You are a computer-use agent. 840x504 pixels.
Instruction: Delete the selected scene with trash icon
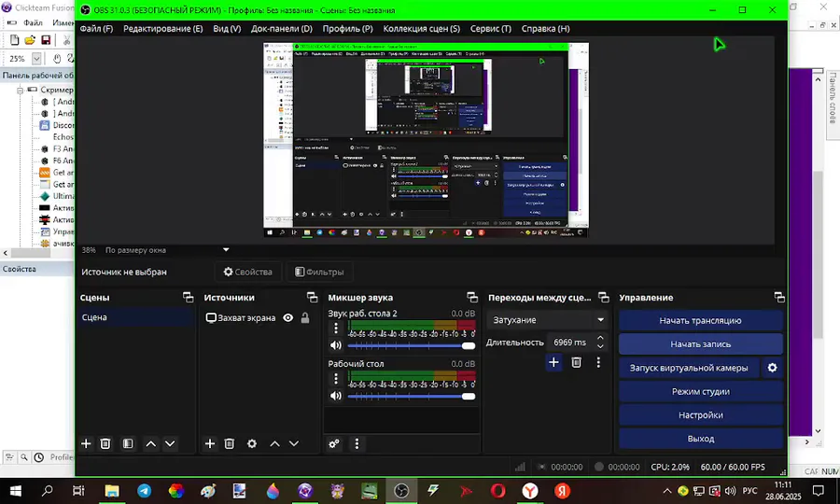coord(105,443)
